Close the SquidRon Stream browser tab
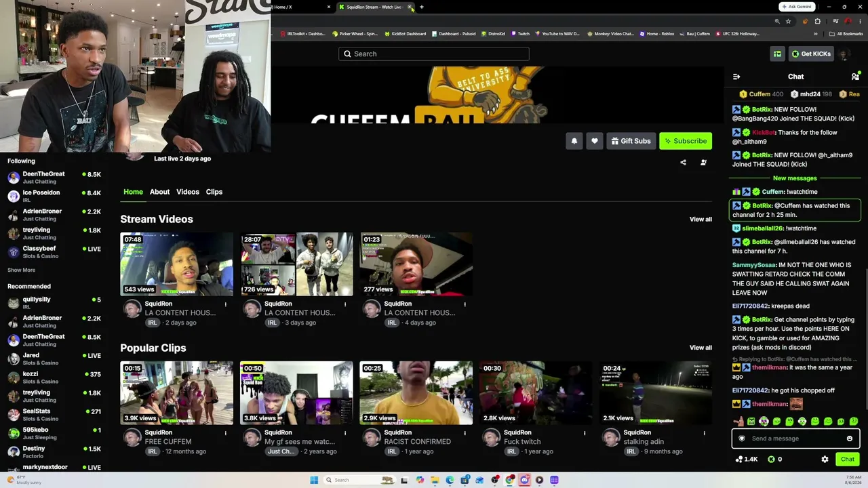This screenshot has width=868, height=488. tap(410, 7)
